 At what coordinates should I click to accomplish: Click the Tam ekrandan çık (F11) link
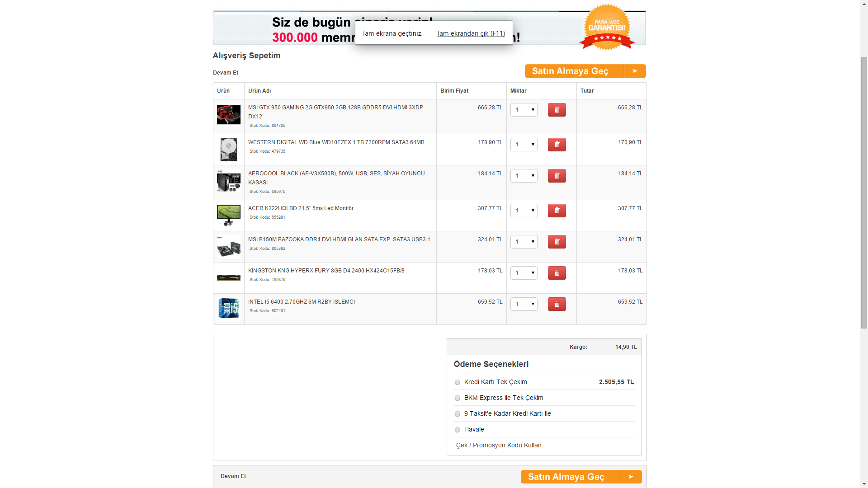pyautogui.click(x=470, y=33)
